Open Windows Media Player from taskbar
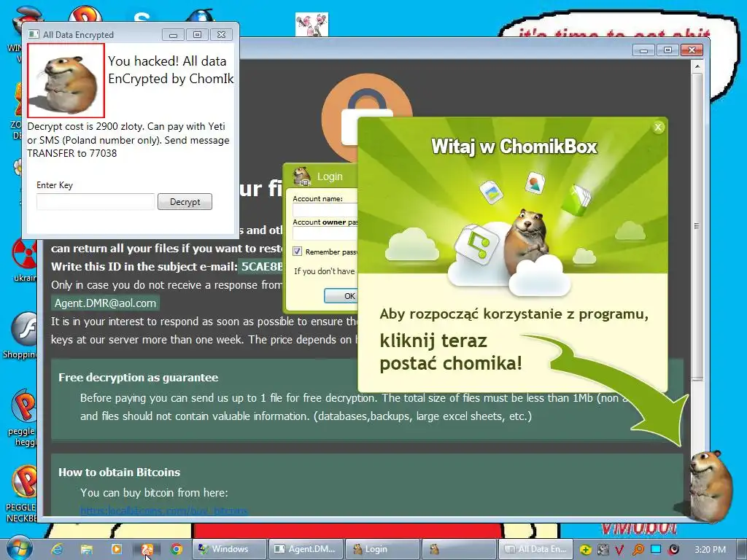 (x=116, y=549)
